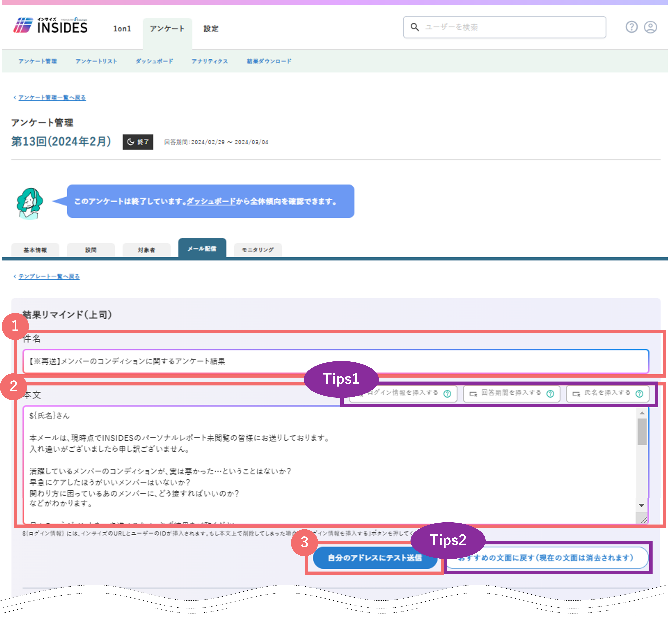
Task: Open ダッシュボード in the submenu
Action: 154,61
